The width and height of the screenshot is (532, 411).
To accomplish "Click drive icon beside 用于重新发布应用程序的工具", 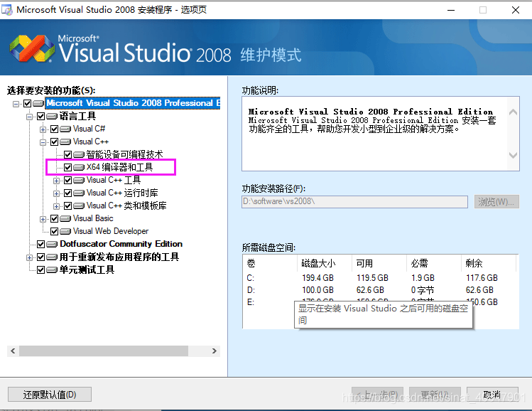I will tap(52, 257).
